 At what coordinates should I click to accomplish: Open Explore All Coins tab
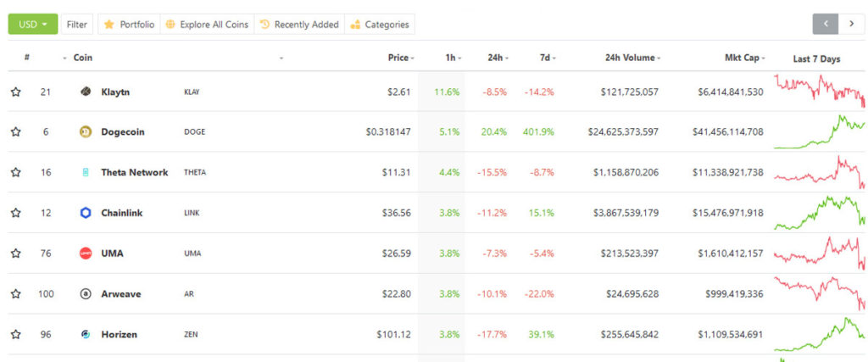click(x=207, y=25)
